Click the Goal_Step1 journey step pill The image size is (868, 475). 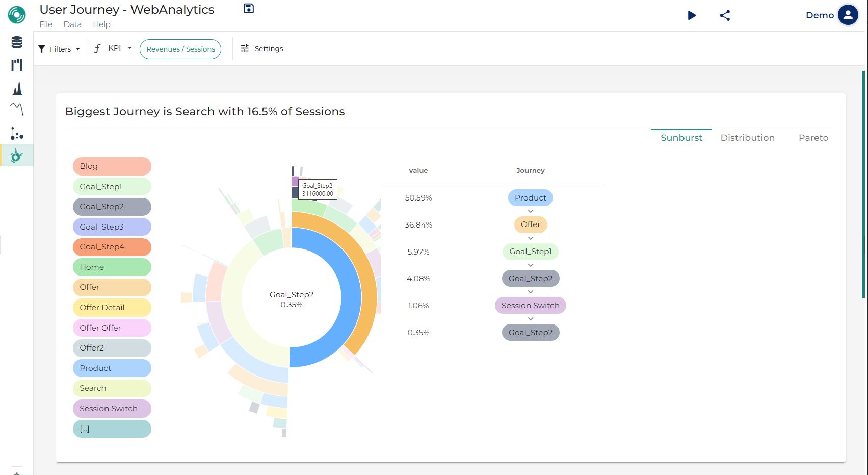click(530, 252)
